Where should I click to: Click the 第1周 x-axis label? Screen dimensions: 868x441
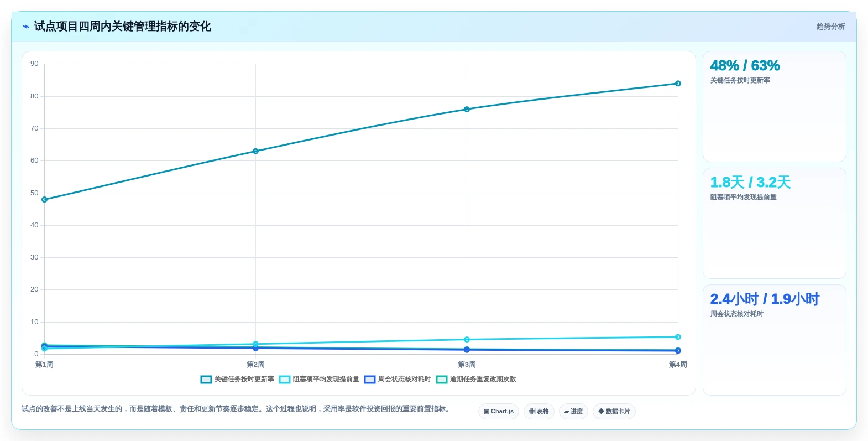[x=44, y=365]
